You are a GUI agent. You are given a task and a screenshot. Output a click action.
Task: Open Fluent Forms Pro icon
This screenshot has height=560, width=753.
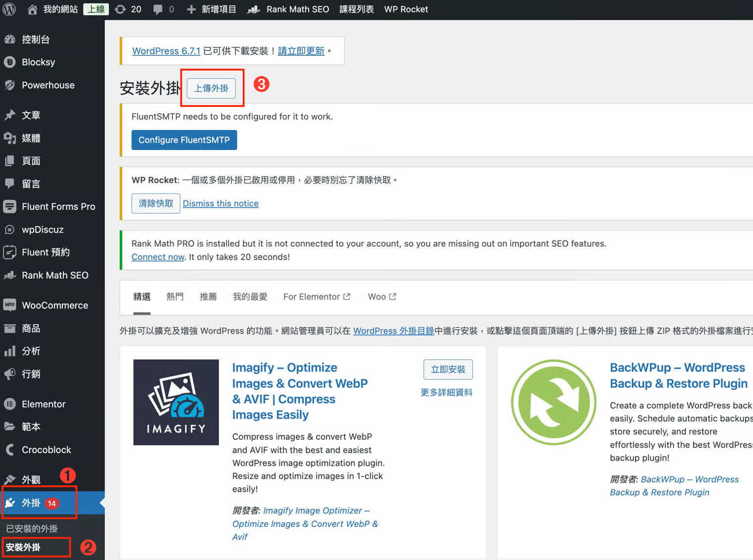(10, 206)
